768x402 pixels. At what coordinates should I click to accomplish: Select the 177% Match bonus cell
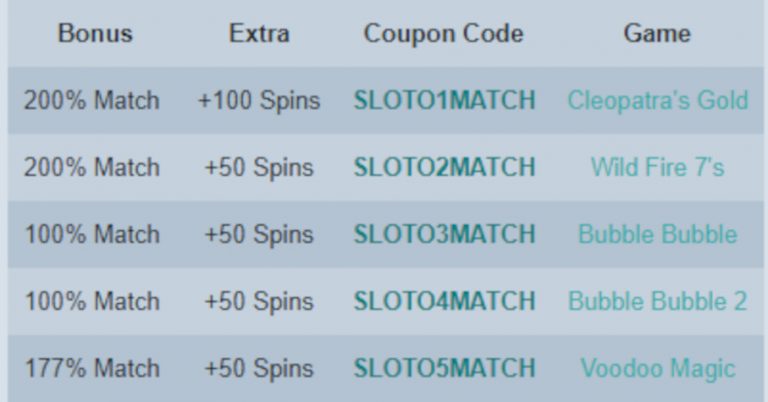click(x=92, y=368)
